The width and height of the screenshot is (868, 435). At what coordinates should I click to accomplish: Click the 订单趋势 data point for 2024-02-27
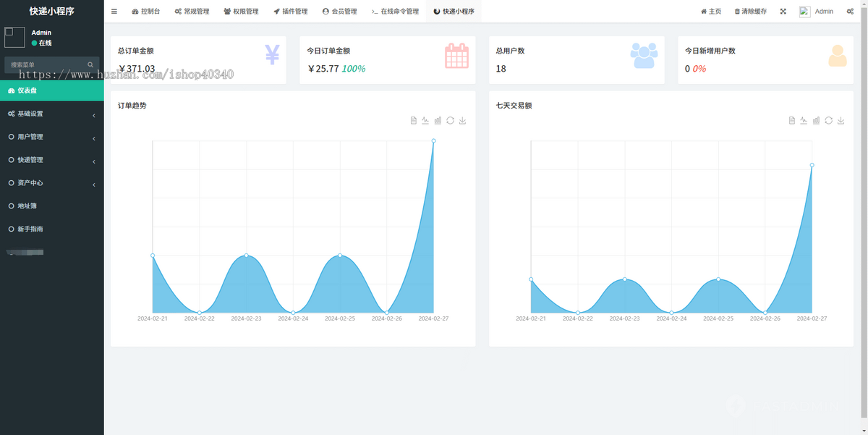tap(433, 141)
